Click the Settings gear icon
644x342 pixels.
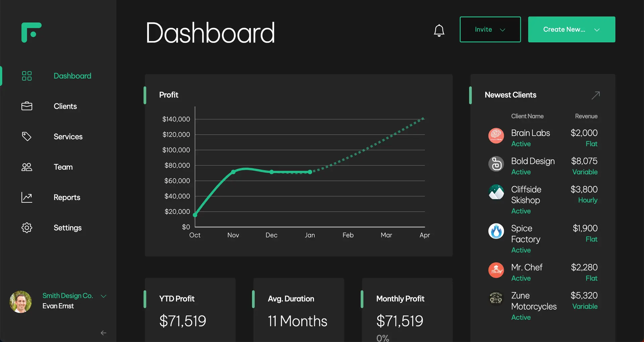(27, 228)
